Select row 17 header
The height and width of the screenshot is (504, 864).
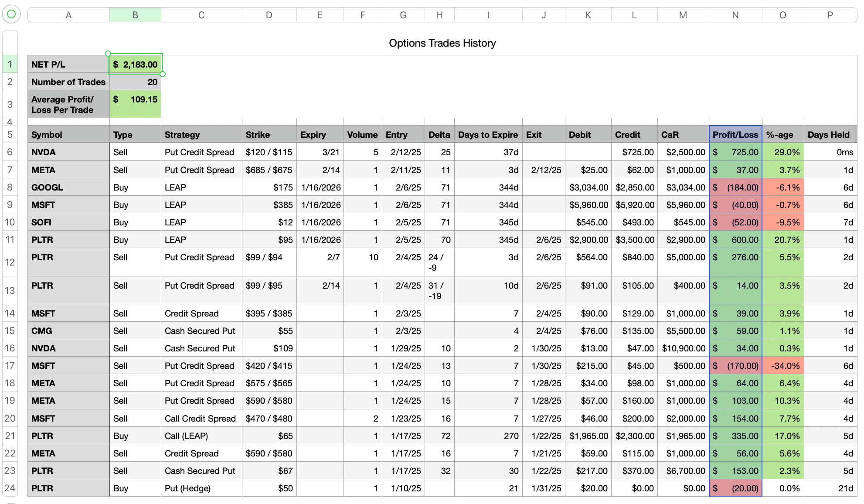pos(10,365)
